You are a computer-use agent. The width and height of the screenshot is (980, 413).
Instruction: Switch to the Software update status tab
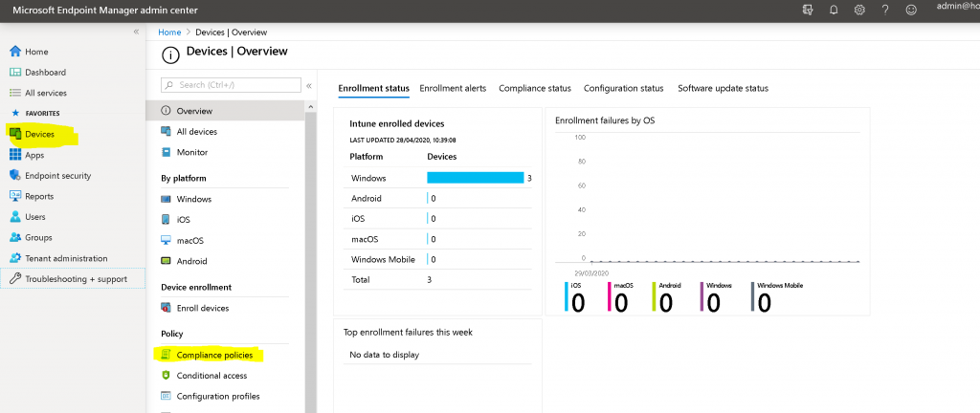(724, 88)
